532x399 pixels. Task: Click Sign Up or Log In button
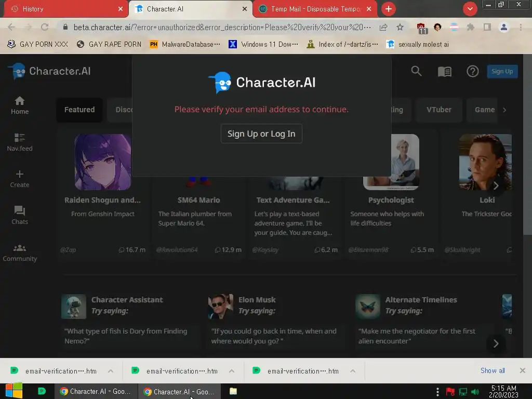pos(261,134)
